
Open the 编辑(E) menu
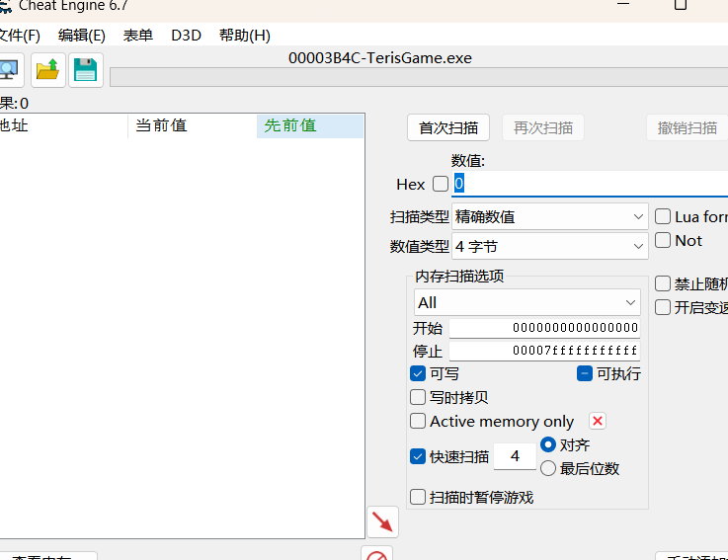(81, 35)
